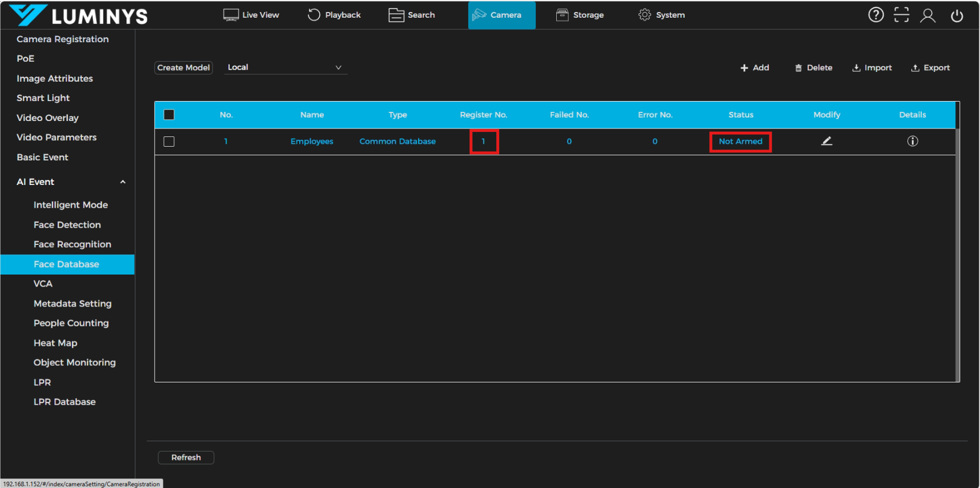Click the Delete trash icon
This screenshot has height=488, width=980.
[x=798, y=68]
